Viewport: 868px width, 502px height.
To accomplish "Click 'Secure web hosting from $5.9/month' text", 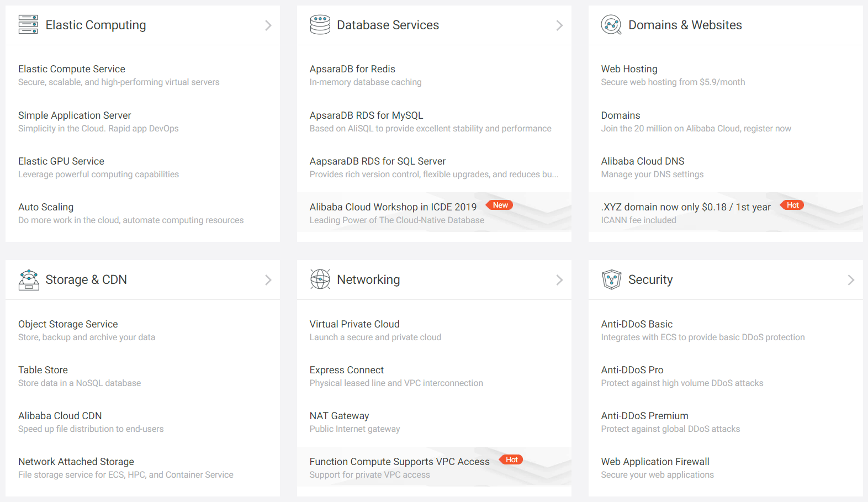I will point(673,82).
